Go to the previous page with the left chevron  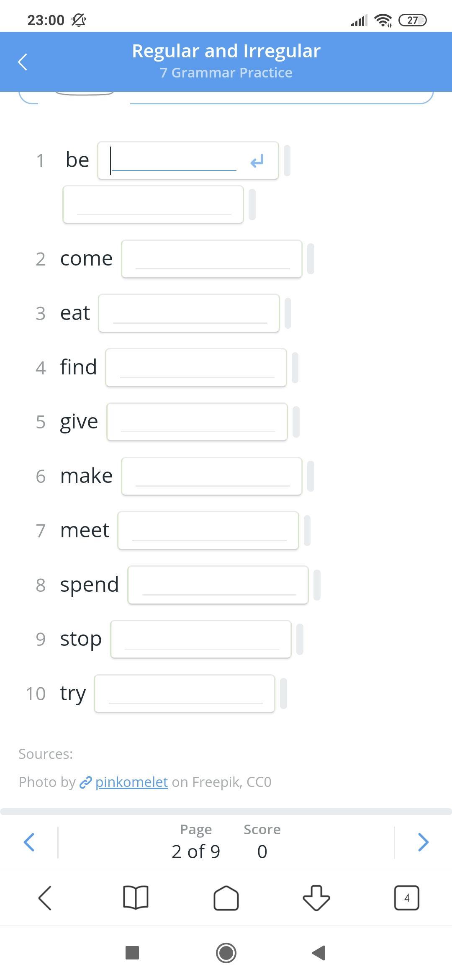click(29, 842)
